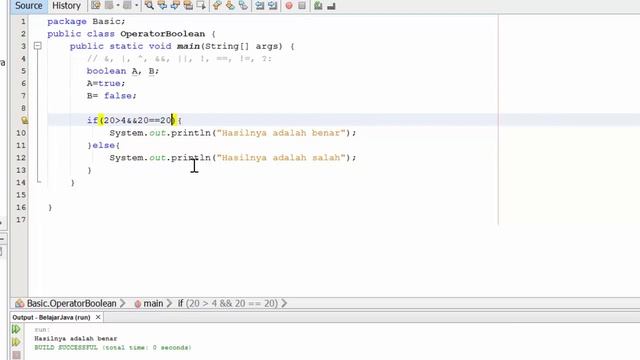This screenshot has height=360, width=640.
Task: Click the 'A=true;' statement
Action: 106,83
